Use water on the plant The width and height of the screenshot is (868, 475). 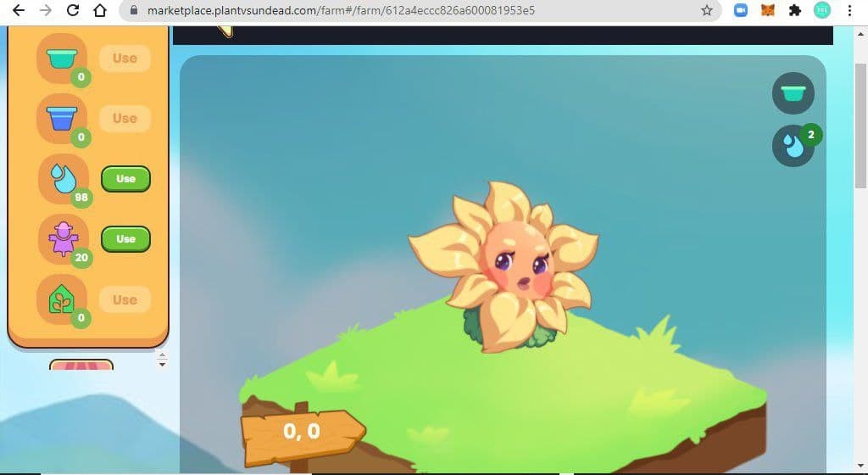click(x=125, y=179)
